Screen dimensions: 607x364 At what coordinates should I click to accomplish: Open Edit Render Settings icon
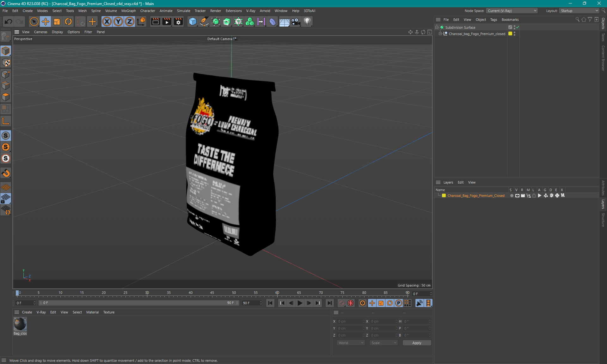pos(178,21)
